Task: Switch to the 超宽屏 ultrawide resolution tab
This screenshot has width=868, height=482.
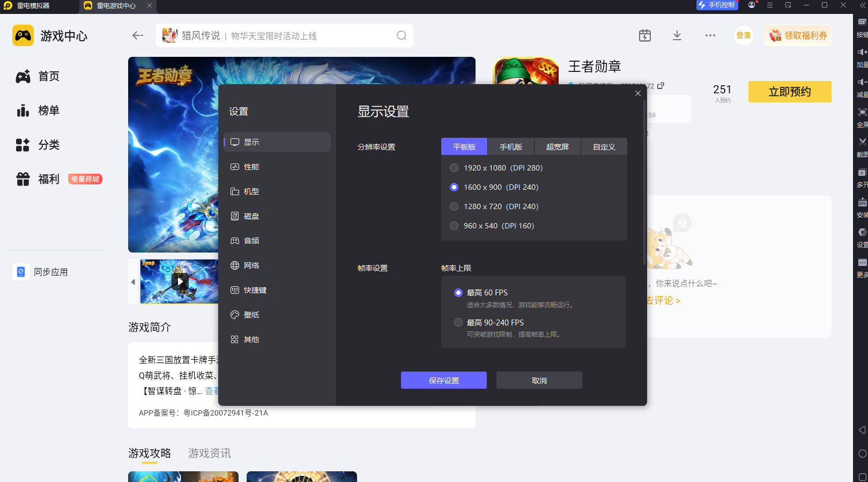Action: [x=558, y=146]
